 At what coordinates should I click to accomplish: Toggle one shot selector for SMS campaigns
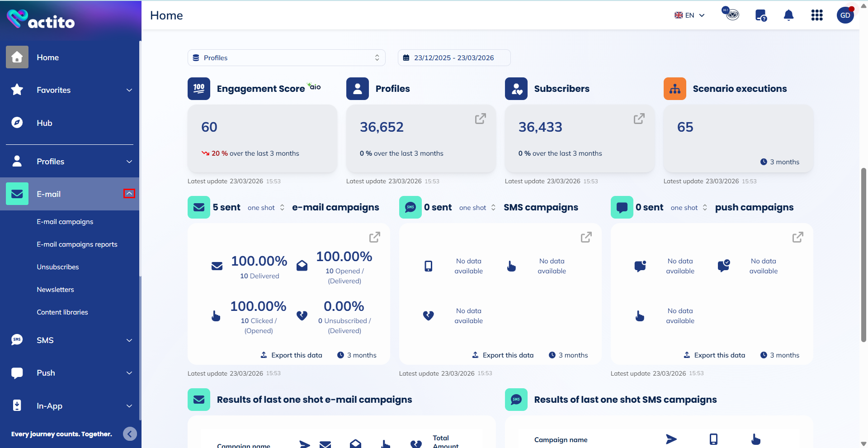(x=477, y=208)
